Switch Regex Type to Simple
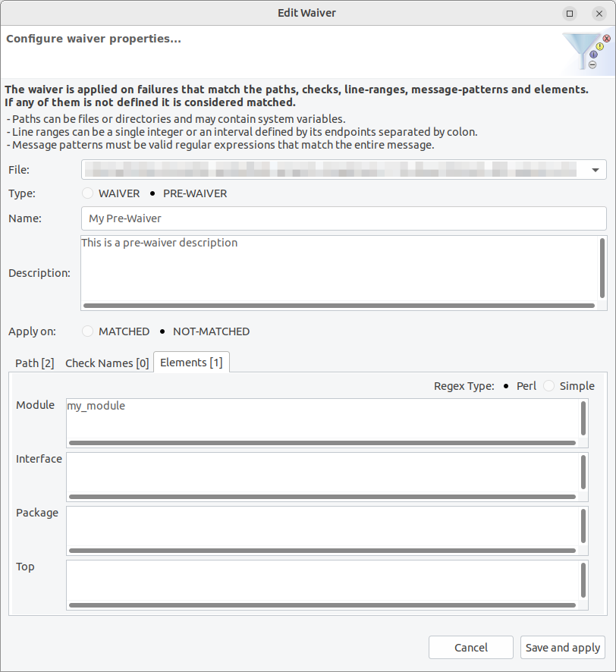 [x=549, y=386]
